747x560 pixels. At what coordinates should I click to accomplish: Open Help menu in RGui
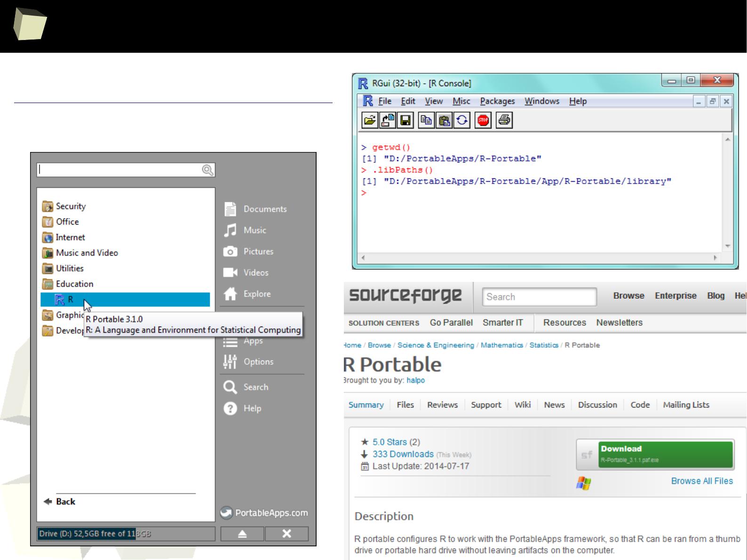[578, 101]
